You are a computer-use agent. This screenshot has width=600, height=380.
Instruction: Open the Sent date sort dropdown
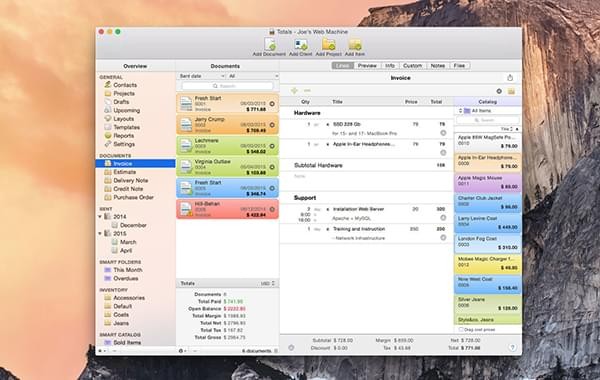202,76
